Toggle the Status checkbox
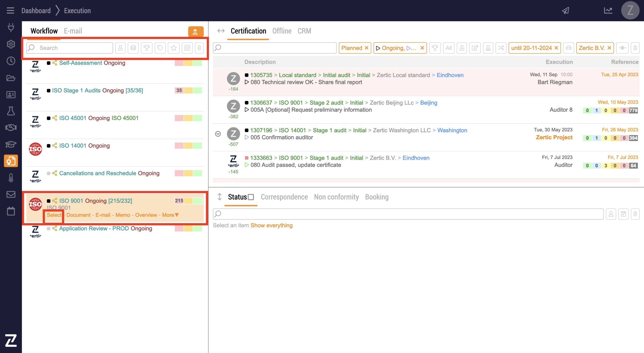 [251, 197]
